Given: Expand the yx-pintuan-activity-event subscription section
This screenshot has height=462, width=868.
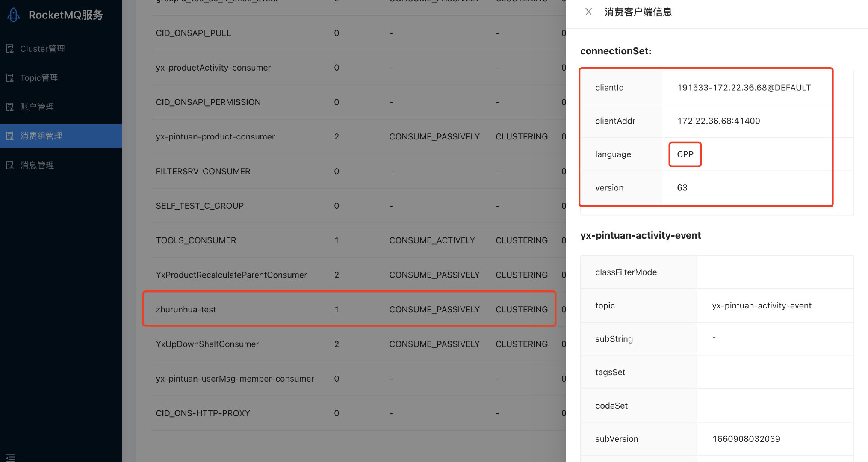Looking at the screenshot, I should [x=641, y=234].
